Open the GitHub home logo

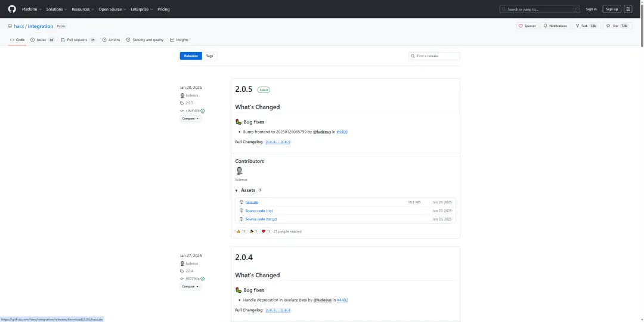[12, 9]
